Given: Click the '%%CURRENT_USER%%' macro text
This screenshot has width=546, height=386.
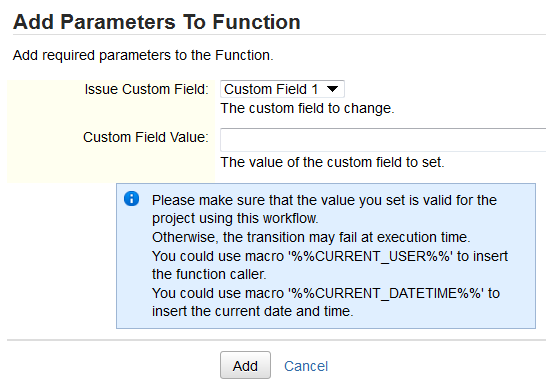Looking at the screenshot, I should pyautogui.click(x=370, y=256).
